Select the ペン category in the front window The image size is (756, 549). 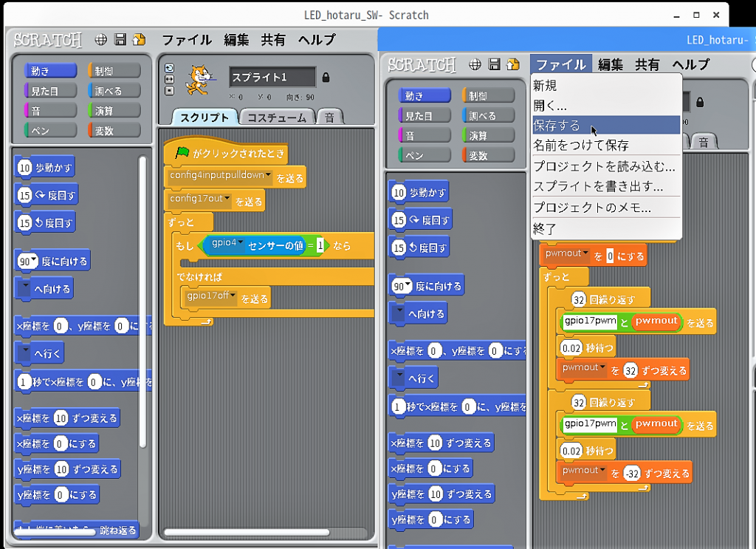425,155
